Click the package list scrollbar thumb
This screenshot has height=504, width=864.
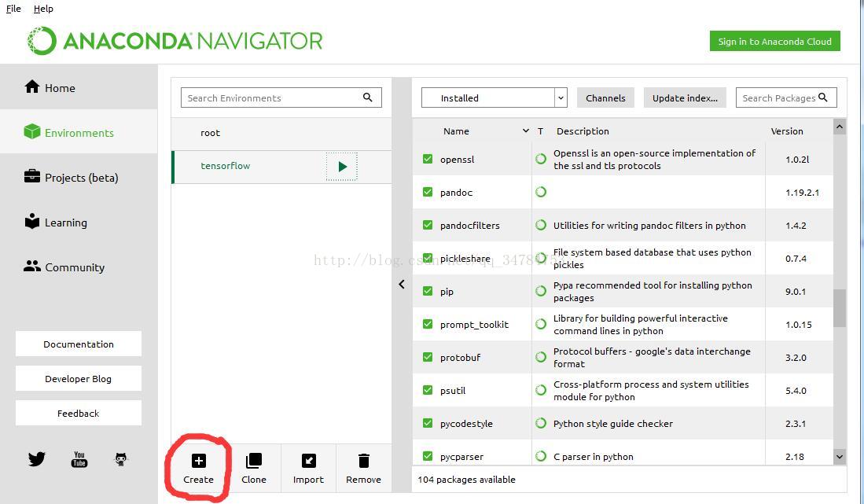tap(839, 308)
